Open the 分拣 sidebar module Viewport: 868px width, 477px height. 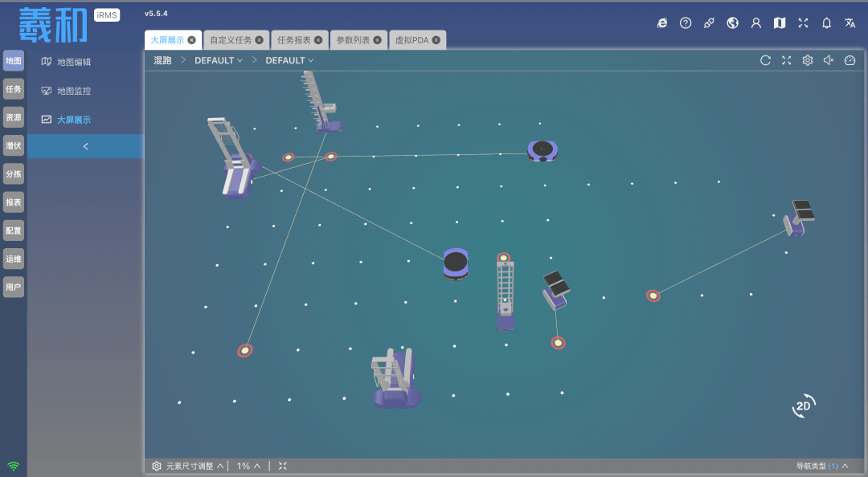click(14, 173)
